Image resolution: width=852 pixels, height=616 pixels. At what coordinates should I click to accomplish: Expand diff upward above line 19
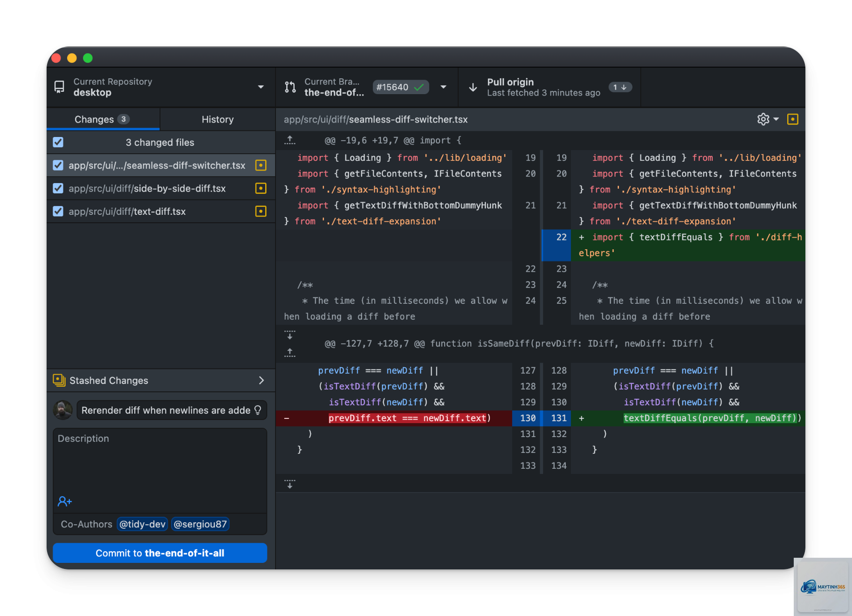pyautogui.click(x=290, y=140)
